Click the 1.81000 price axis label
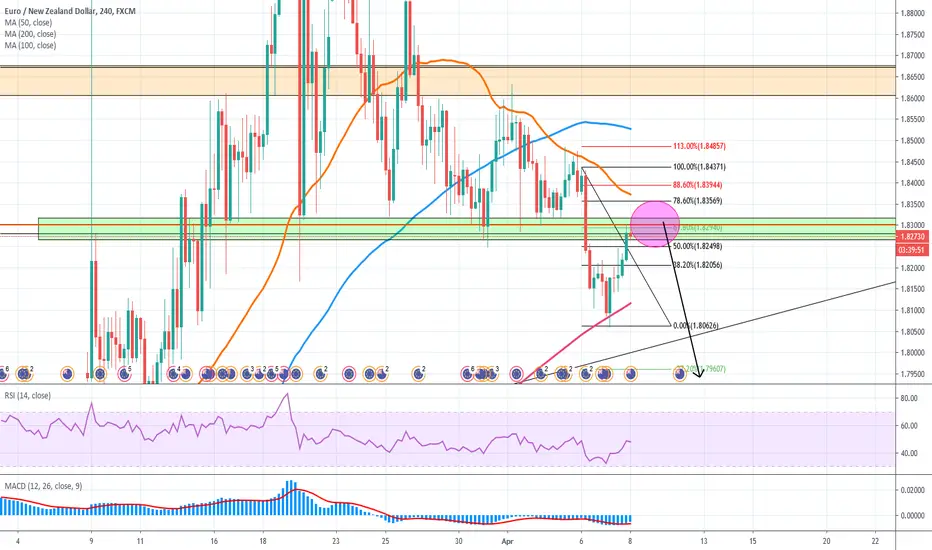 [912, 310]
